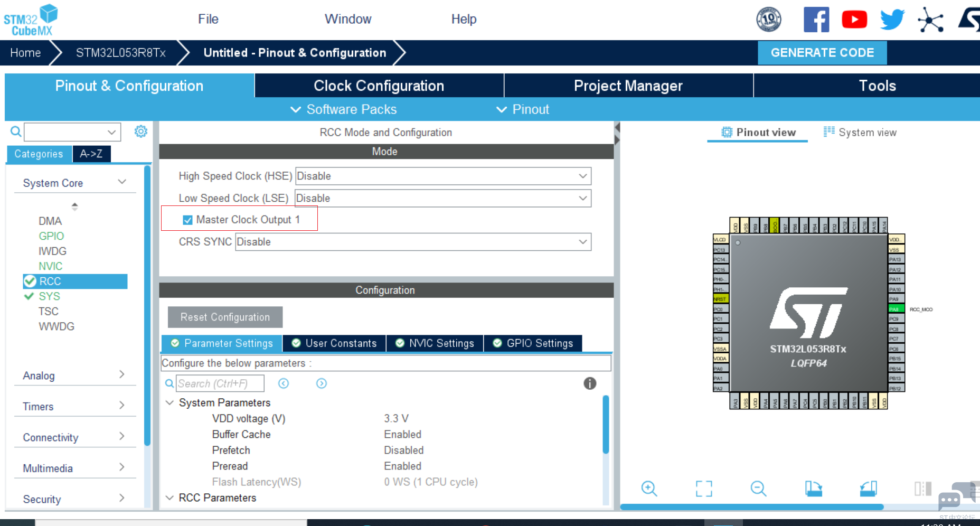This screenshot has height=526, width=980.
Task: Click the parameter search magnifier icon
Action: coord(169,383)
